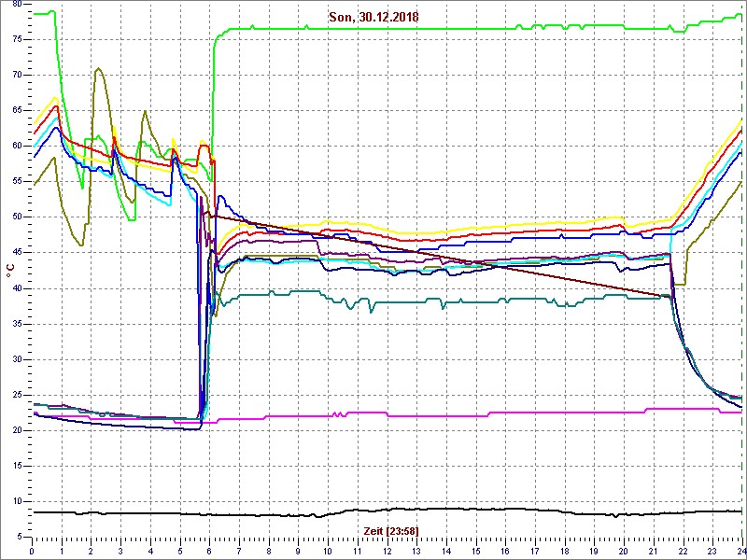Click hour label '23' on time axis
Image resolution: width=747 pixels, height=560 pixels.
[713, 551]
